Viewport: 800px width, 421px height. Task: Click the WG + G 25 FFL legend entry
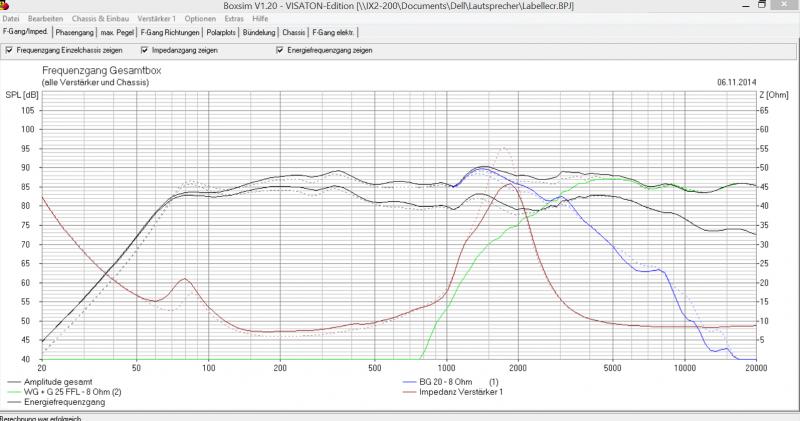pos(65,392)
